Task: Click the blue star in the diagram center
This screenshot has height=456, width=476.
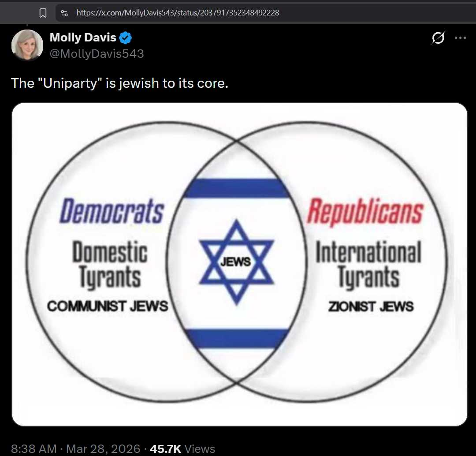Action: pos(237,262)
